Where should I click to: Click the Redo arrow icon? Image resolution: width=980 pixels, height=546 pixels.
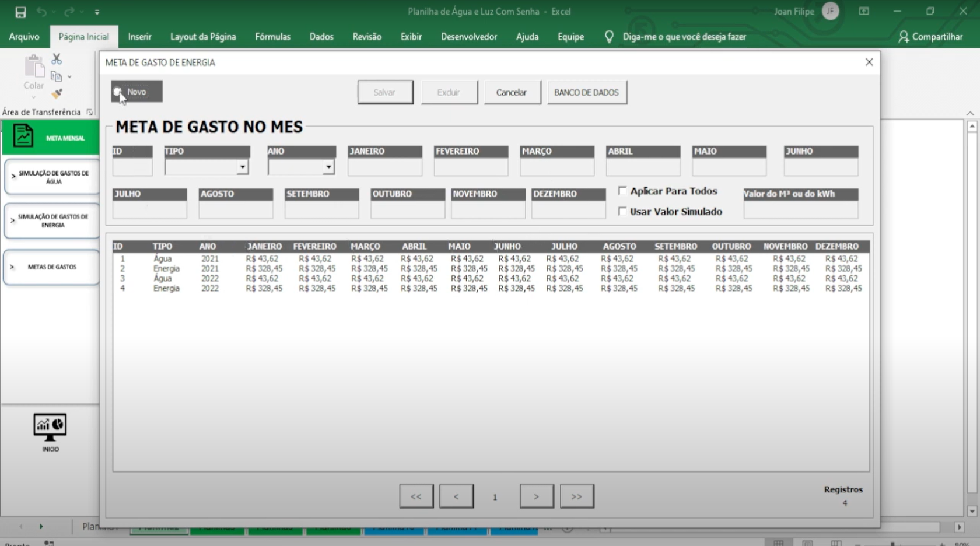click(69, 12)
